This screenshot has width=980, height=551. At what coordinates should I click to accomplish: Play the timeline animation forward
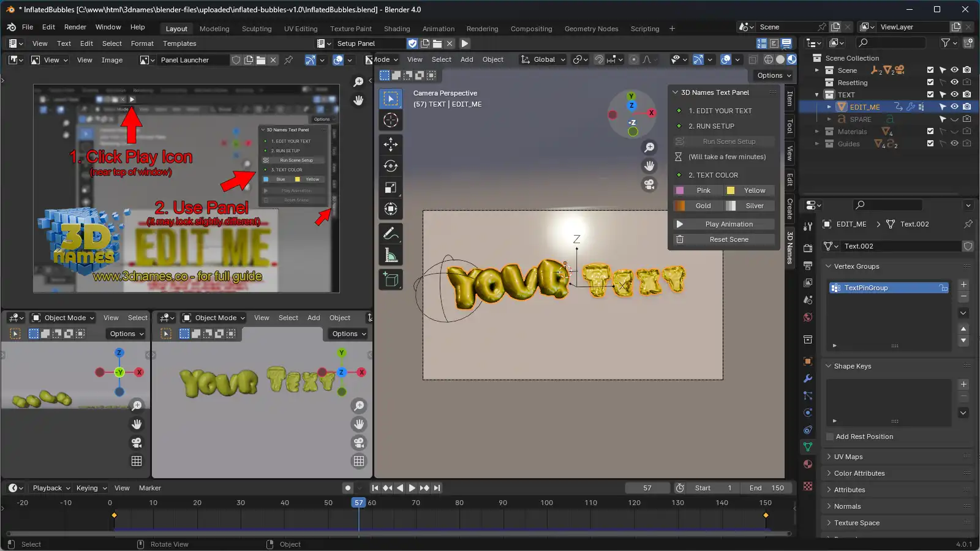pos(412,488)
